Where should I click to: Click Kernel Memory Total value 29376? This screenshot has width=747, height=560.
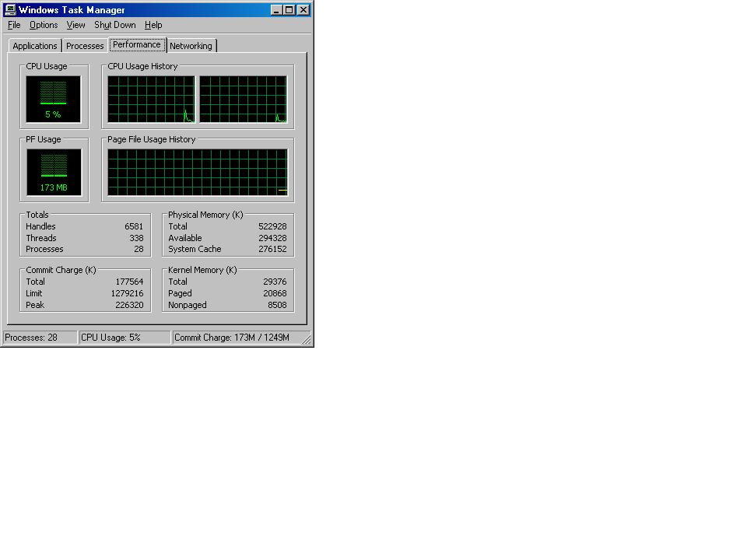tap(275, 282)
